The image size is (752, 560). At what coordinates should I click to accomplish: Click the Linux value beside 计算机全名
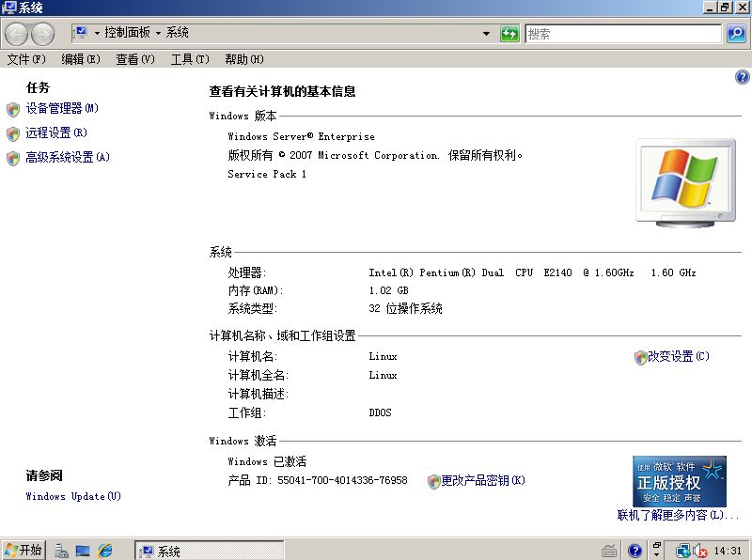tap(383, 375)
